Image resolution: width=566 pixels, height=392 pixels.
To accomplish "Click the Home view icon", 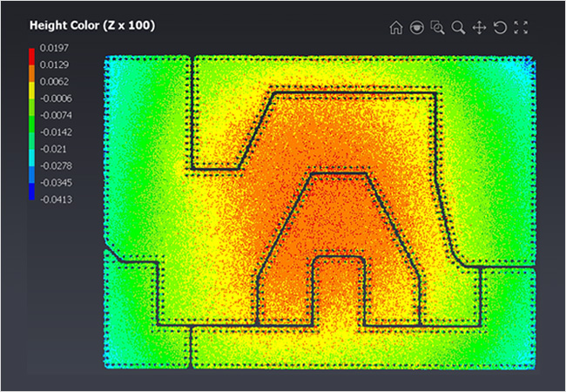I will tap(396, 28).
